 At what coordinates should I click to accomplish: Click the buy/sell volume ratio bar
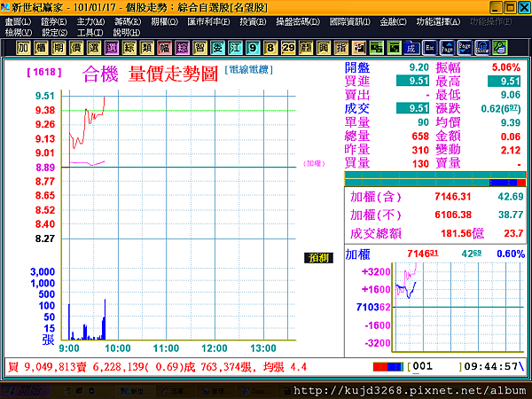435,179
